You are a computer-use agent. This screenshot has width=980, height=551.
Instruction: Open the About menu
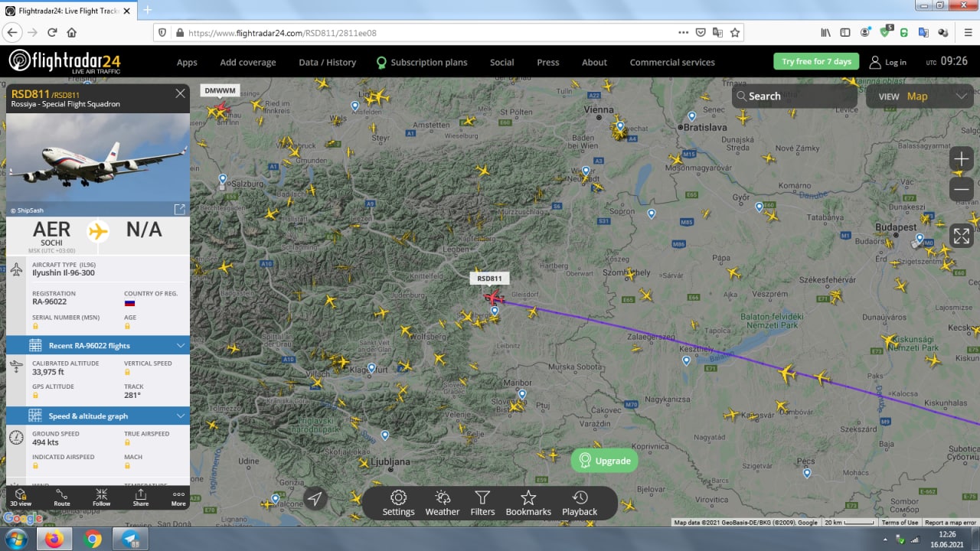coord(594,63)
